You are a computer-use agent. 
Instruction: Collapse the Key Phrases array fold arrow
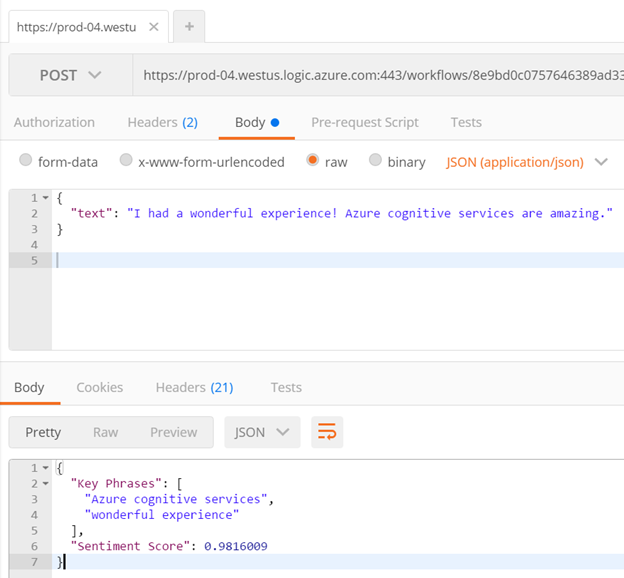click(46, 484)
